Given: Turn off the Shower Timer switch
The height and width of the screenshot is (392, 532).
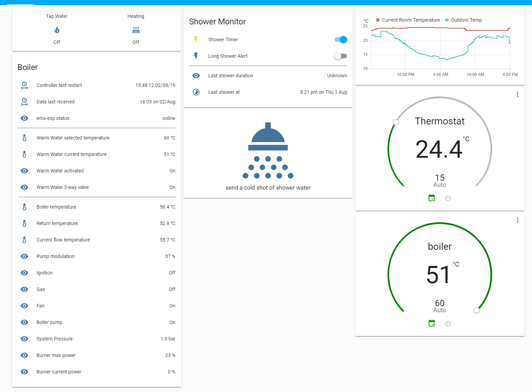Looking at the screenshot, I should (x=340, y=40).
